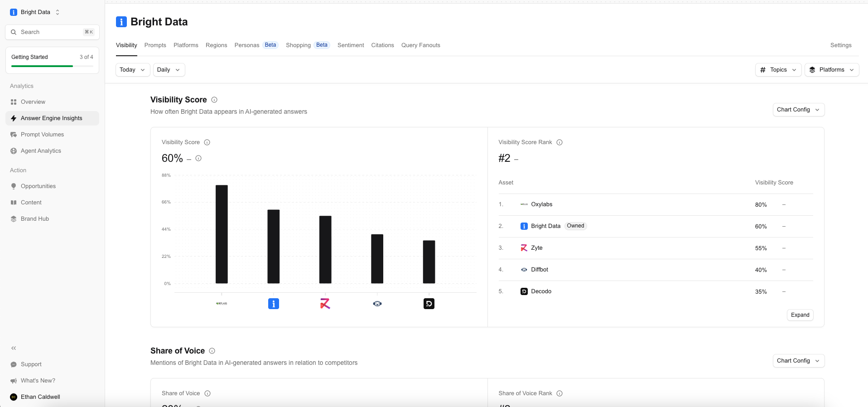Click the Zyte logo under the chart
Image resolution: width=868 pixels, height=407 pixels.
click(325, 304)
